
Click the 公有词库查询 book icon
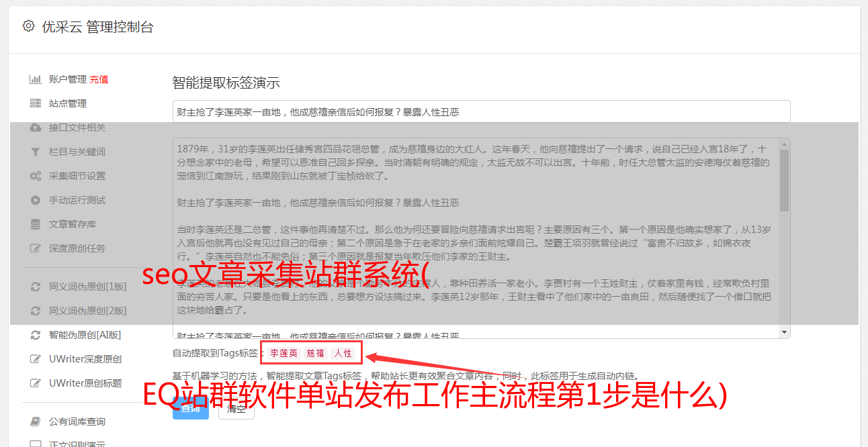pyautogui.click(x=36, y=421)
